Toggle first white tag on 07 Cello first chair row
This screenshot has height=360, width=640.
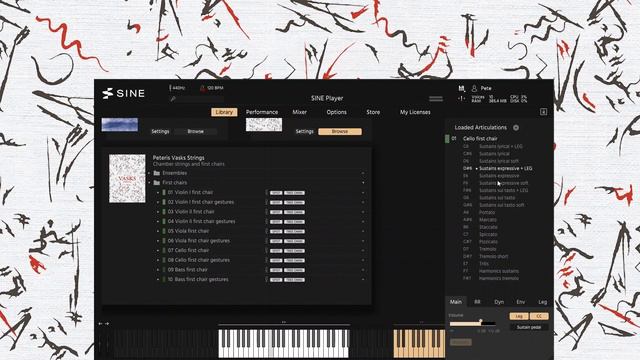[276, 251]
